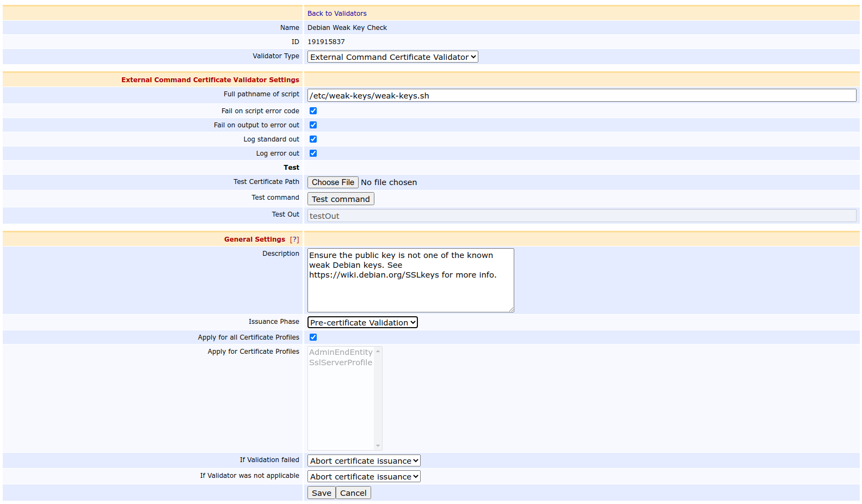Open the If Validation failed dropdown

[364, 461]
